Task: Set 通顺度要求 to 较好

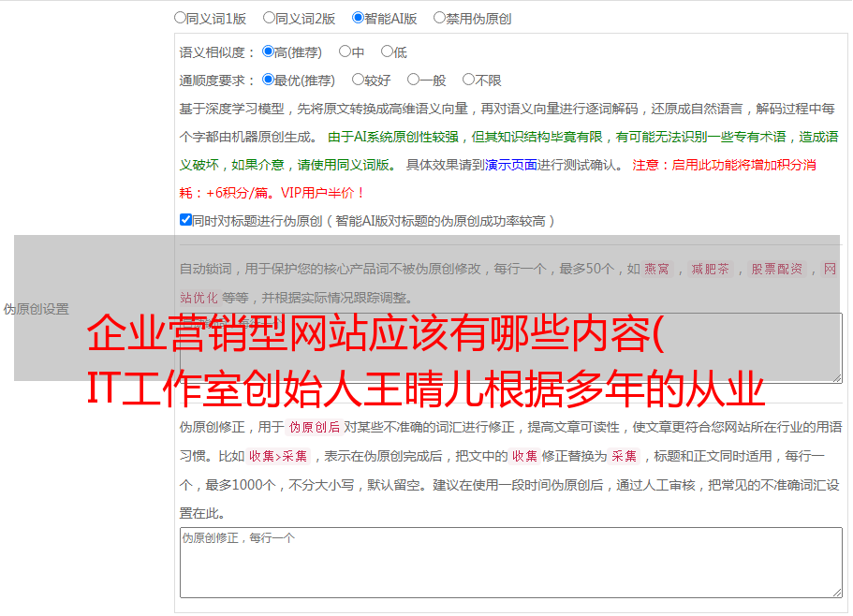Action: coord(358,80)
